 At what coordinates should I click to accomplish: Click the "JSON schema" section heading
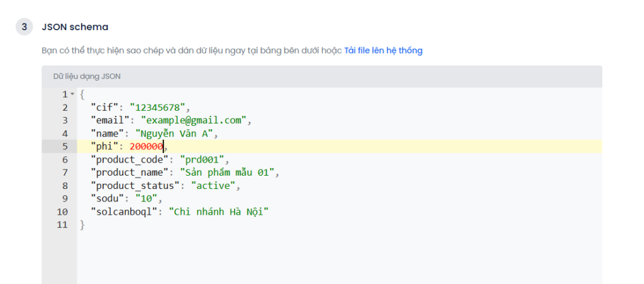(75, 27)
